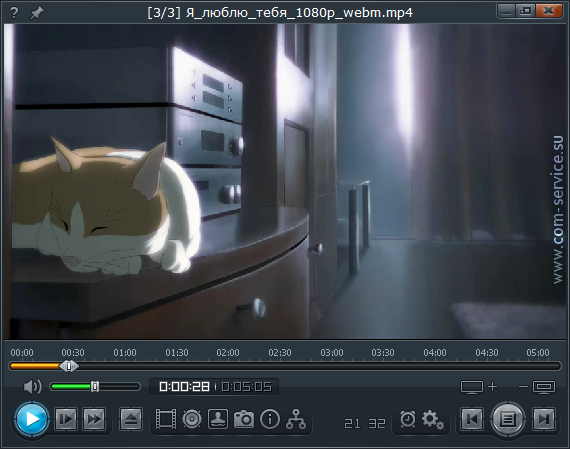Image resolution: width=570 pixels, height=449 pixels.
Task: Click the video picture of the sleeping cat
Action: pos(285,181)
